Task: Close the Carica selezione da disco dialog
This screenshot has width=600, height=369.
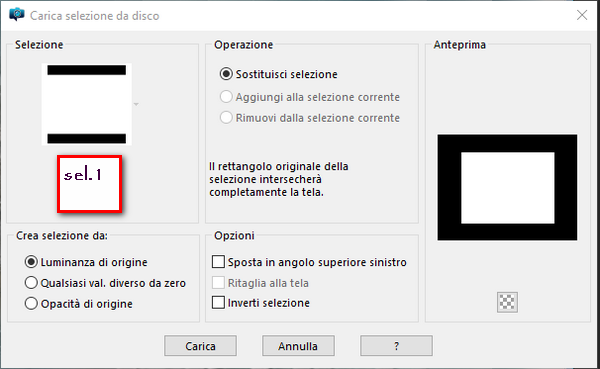Action: click(582, 15)
